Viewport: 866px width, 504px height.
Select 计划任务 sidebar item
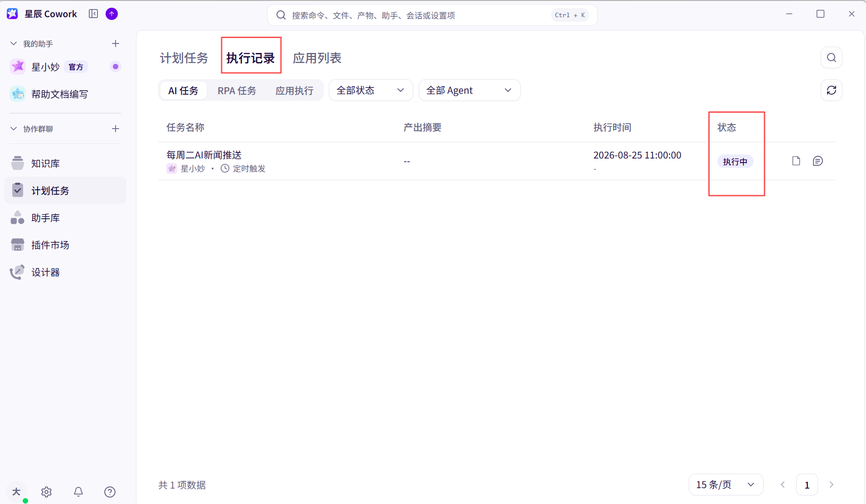(65, 191)
